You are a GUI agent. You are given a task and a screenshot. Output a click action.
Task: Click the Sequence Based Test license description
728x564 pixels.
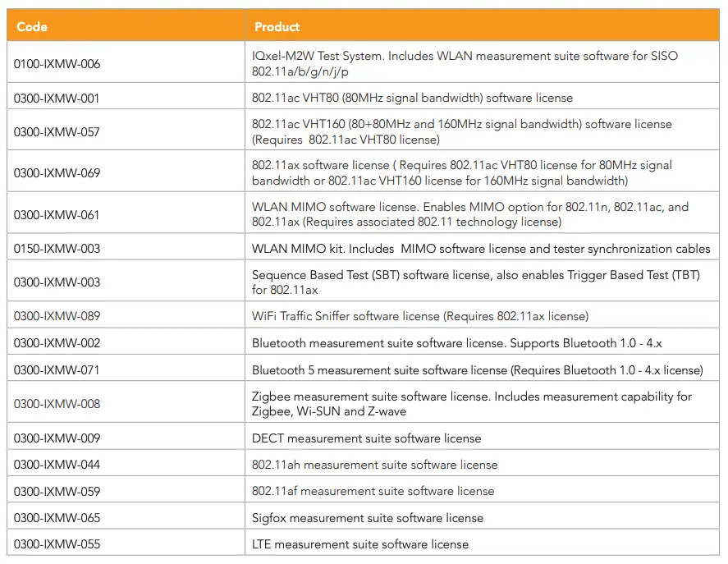475,282
